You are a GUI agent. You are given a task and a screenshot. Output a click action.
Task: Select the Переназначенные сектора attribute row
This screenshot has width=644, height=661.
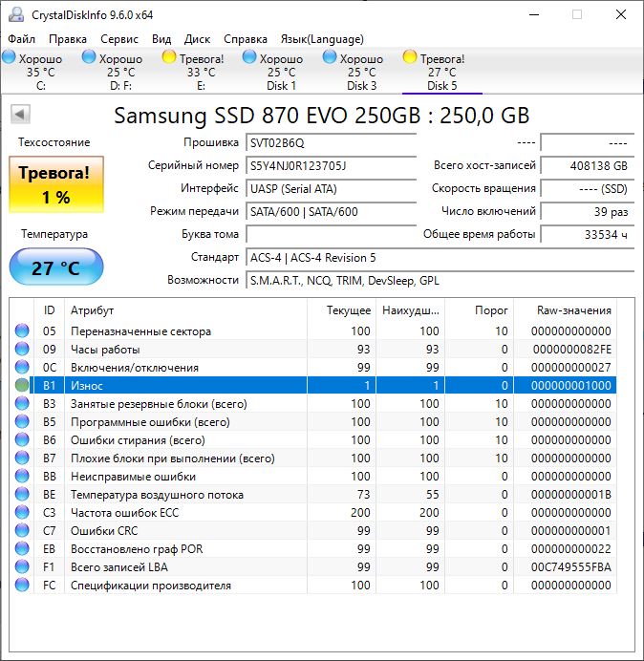(x=314, y=330)
